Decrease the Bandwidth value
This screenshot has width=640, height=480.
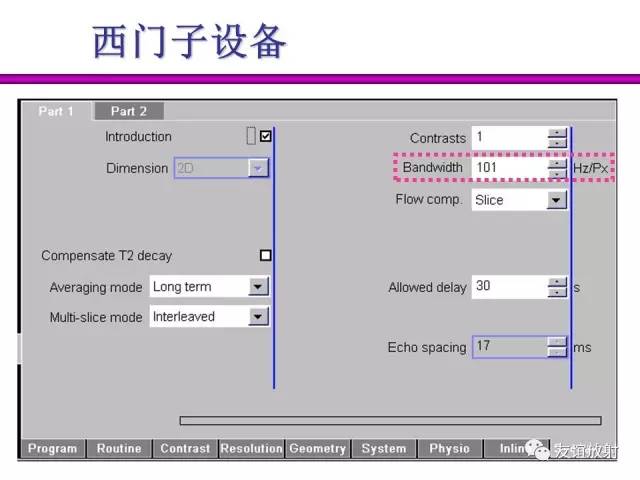click(x=557, y=173)
